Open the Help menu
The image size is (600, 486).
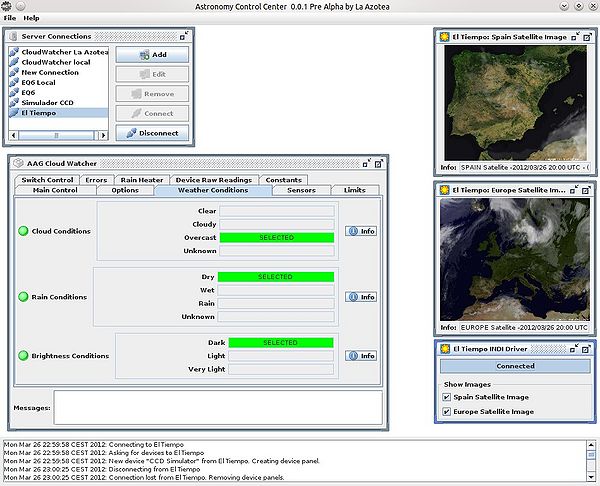pyautogui.click(x=31, y=18)
